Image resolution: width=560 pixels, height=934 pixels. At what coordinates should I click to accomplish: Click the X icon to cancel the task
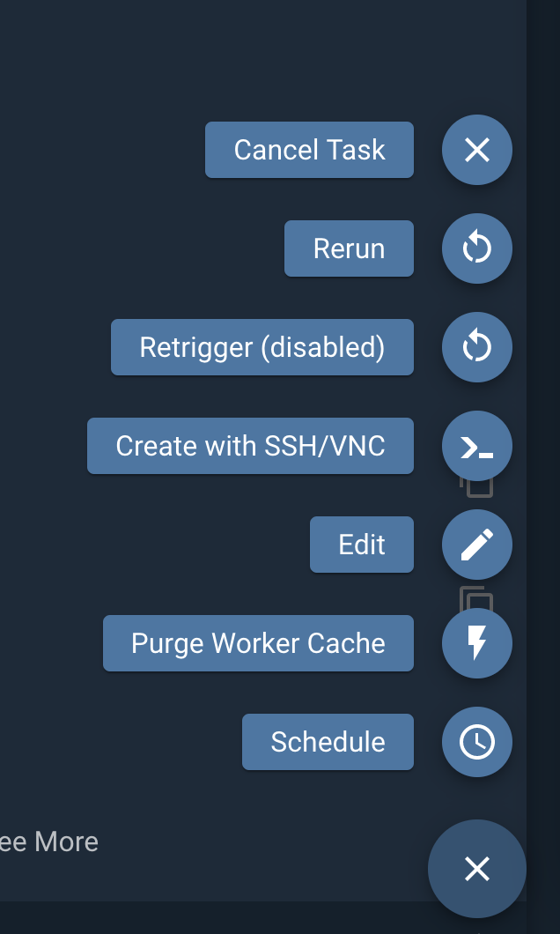[x=476, y=150]
